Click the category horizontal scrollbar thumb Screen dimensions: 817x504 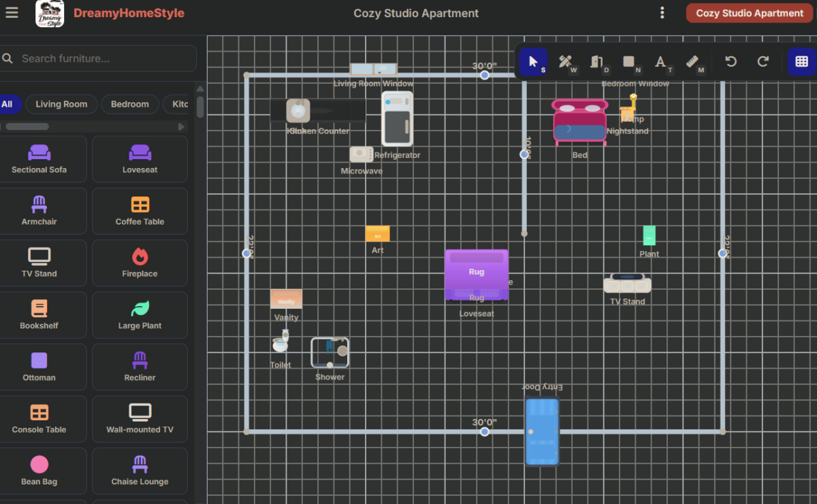pos(27,127)
